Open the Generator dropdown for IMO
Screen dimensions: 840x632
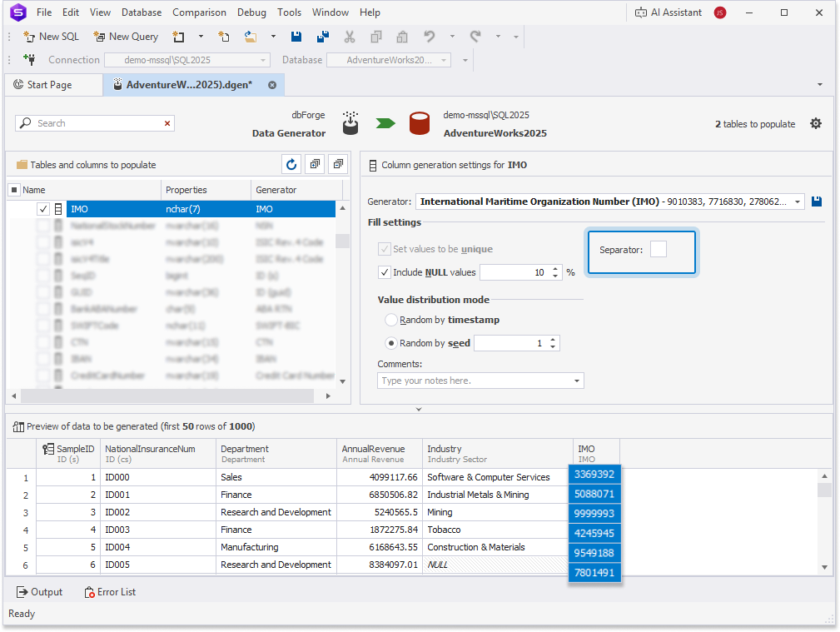798,202
